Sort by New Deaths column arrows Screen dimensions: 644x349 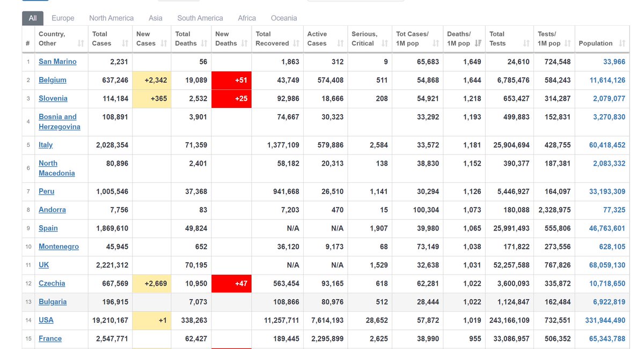245,43
